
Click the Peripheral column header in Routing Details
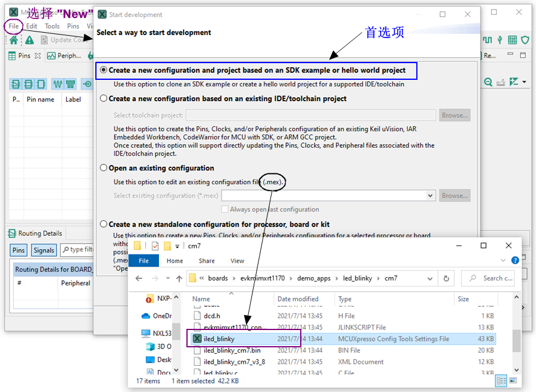point(76,283)
